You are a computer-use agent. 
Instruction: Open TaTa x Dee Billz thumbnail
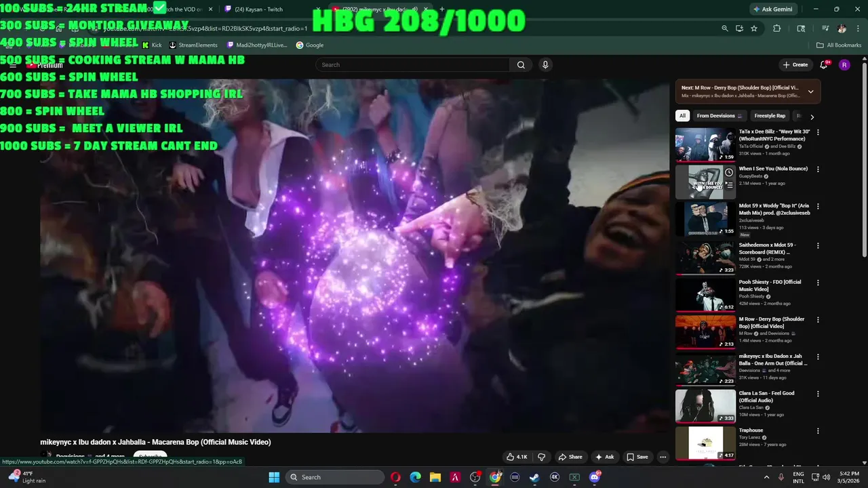(x=705, y=144)
